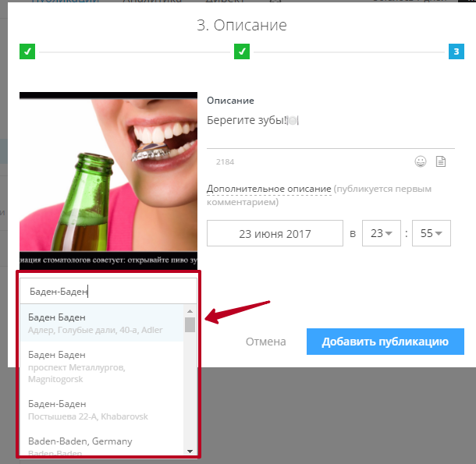Choose Баден-Баден Khabarovsk suggestion

[102, 409]
